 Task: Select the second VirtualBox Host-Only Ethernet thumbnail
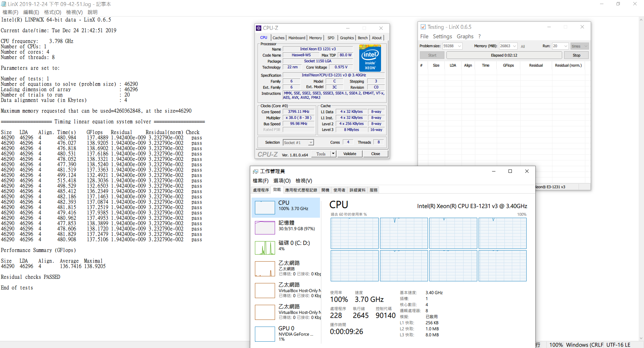click(265, 312)
